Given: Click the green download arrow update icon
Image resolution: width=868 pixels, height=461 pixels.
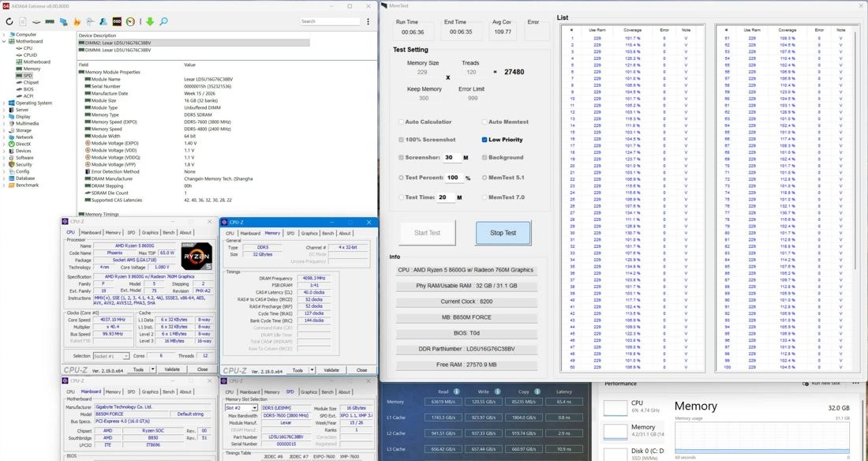Looking at the screenshot, I should click(150, 21).
